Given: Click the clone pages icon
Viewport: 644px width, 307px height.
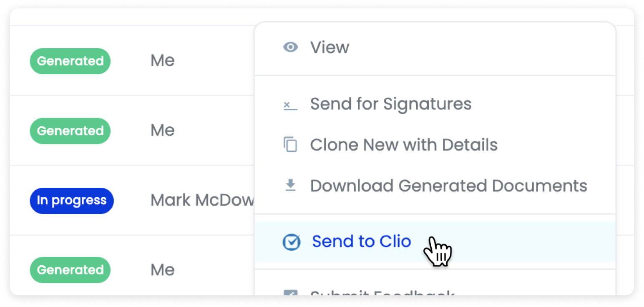Looking at the screenshot, I should pyautogui.click(x=290, y=145).
